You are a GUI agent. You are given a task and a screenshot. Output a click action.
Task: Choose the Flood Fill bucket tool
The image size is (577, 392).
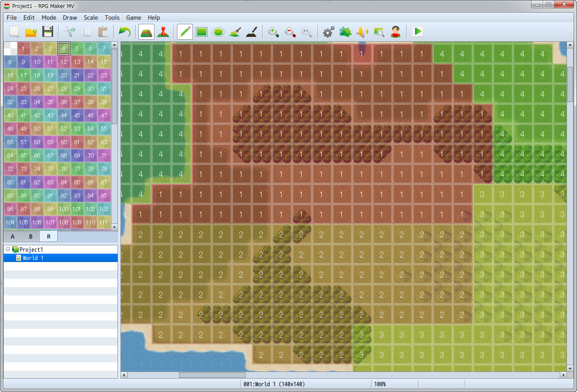pos(235,32)
